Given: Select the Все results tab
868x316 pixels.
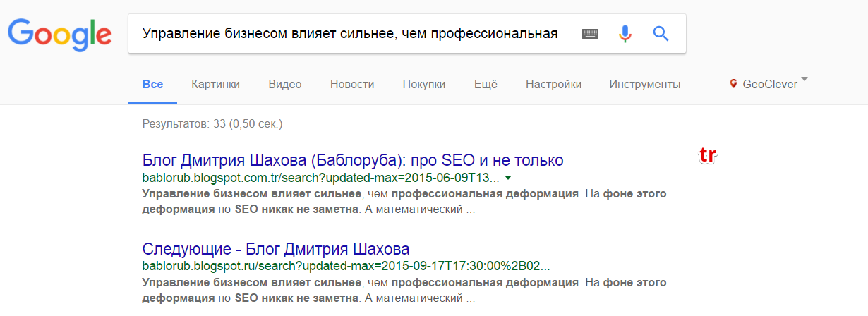Looking at the screenshot, I should (x=152, y=85).
